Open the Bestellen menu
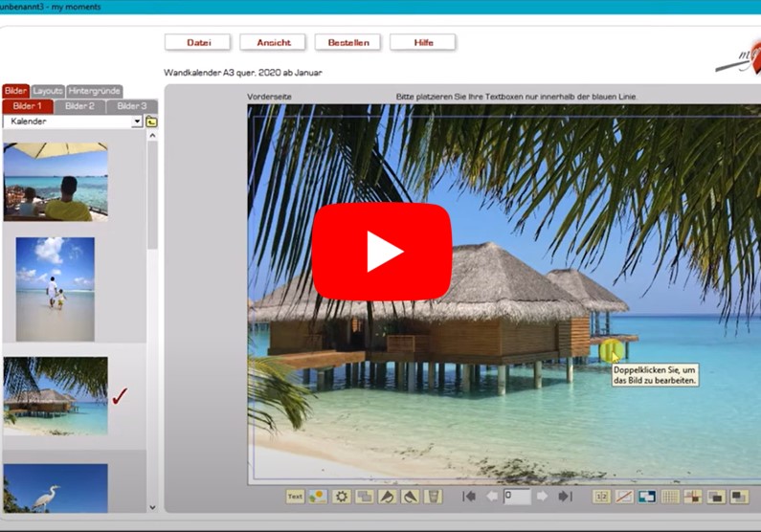 pos(347,42)
